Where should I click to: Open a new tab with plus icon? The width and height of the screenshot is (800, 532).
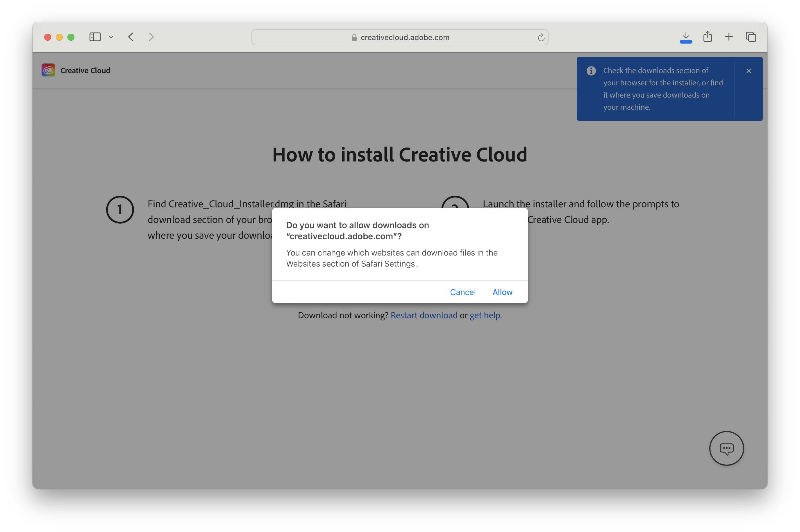point(729,37)
